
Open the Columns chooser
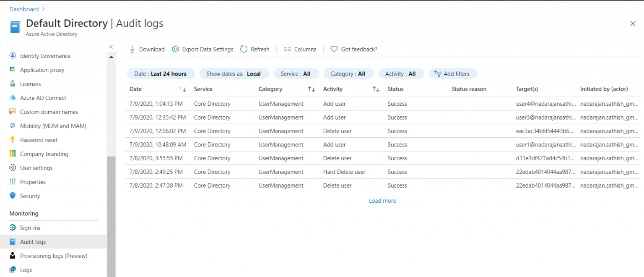point(299,49)
